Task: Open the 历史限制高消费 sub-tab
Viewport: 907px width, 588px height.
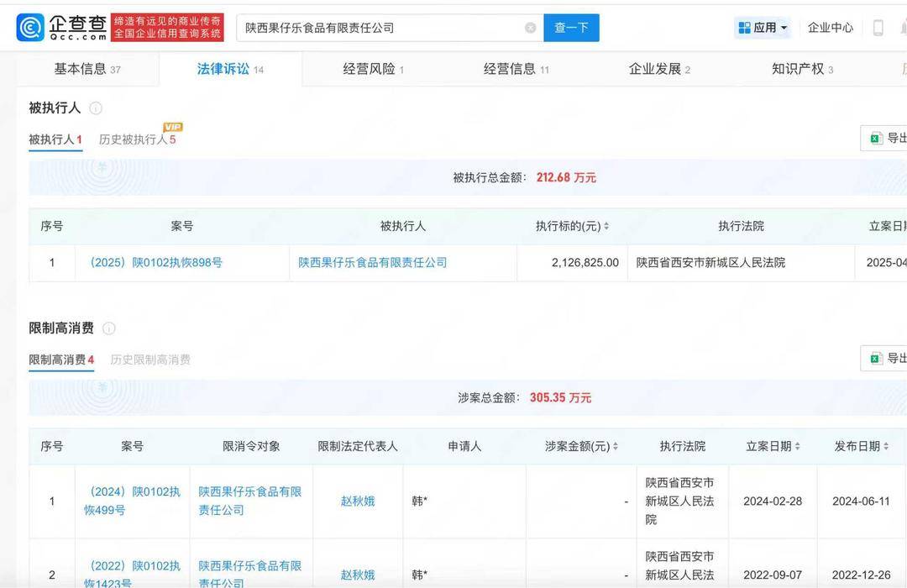Action: click(150, 360)
